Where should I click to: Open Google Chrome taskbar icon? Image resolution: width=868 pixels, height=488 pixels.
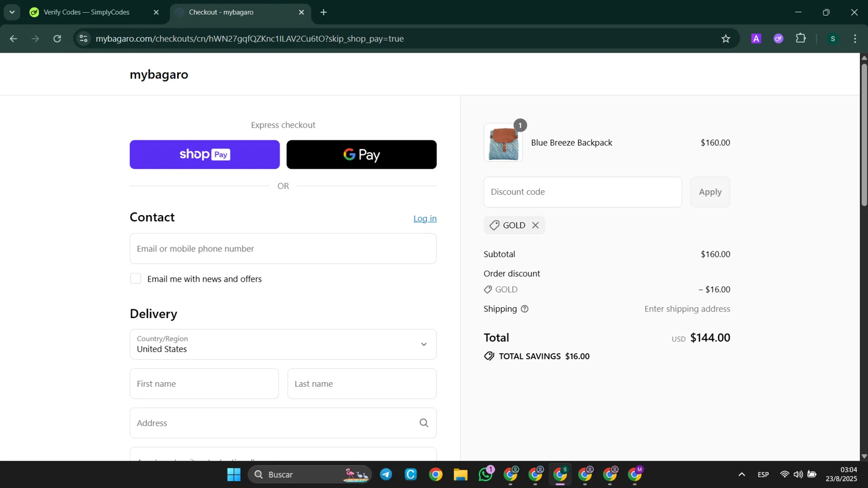(436, 475)
